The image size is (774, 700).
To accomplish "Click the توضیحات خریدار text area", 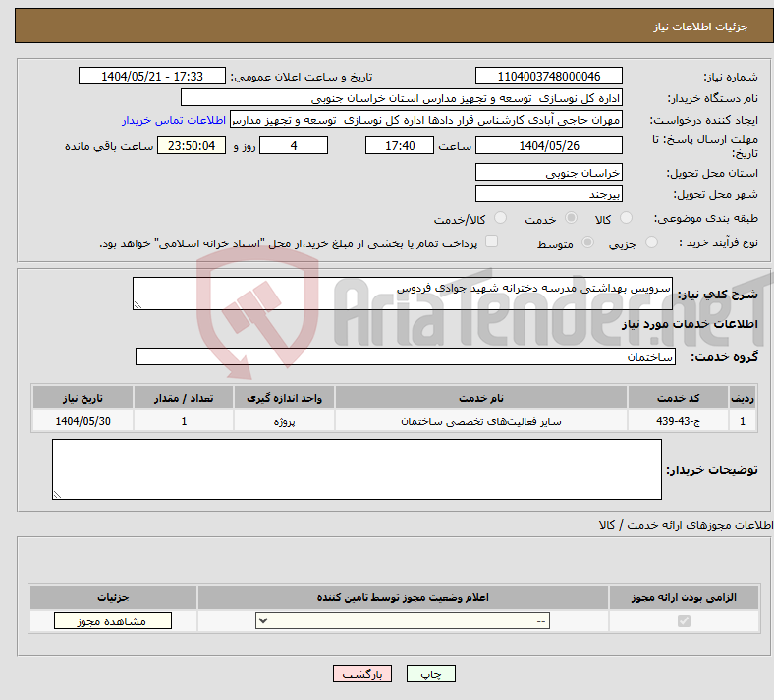I will (357, 469).
